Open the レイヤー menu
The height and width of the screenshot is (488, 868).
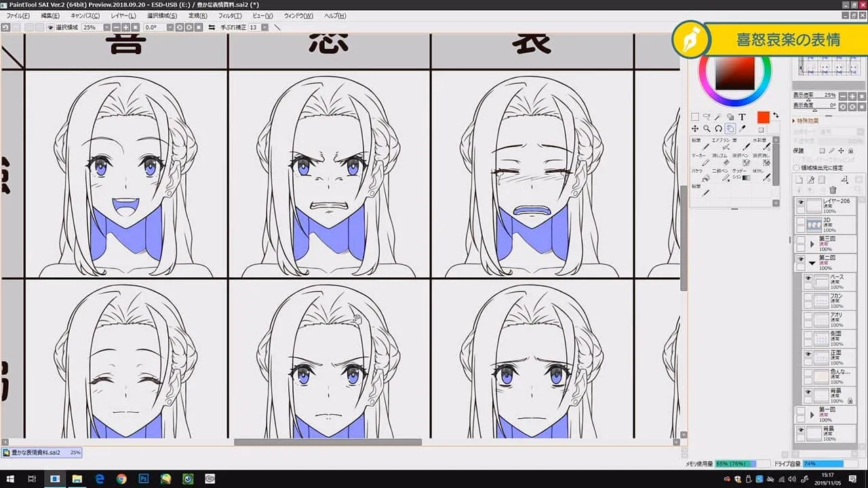click(x=123, y=16)
